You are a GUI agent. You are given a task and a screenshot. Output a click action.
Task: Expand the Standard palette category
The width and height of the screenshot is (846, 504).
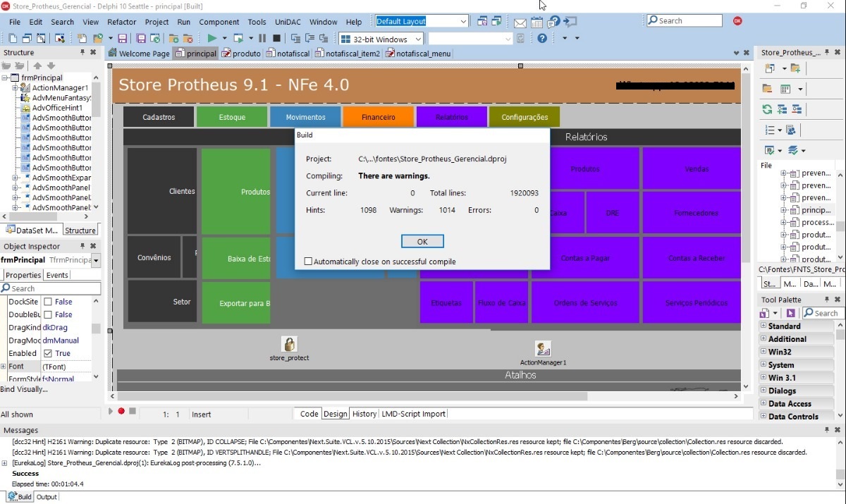point(763,326)
